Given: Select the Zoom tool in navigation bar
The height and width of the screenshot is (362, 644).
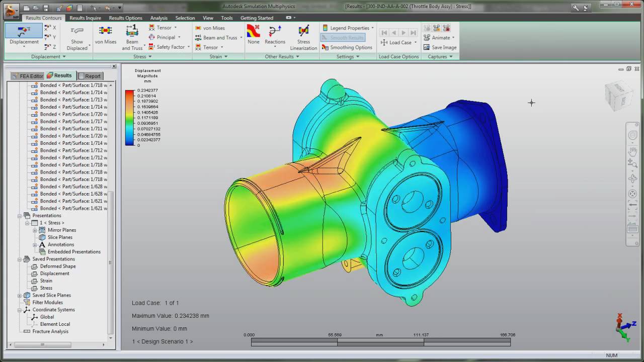Looking at the screenshot, I should pyautogui.click(x=633, y=164).
